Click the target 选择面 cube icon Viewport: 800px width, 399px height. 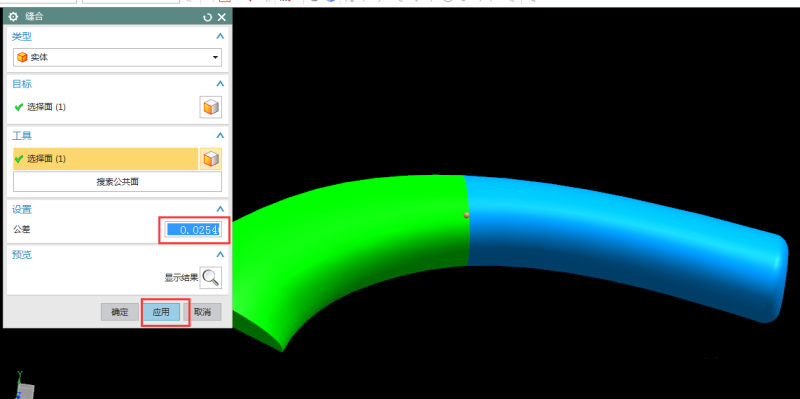click(211, 107)
